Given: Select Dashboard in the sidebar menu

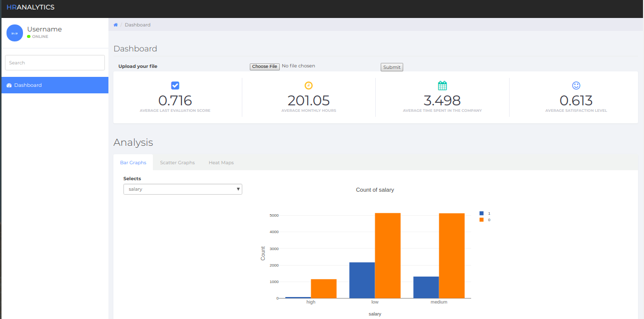Looking at the screenshot, I should tap(55, 85).
